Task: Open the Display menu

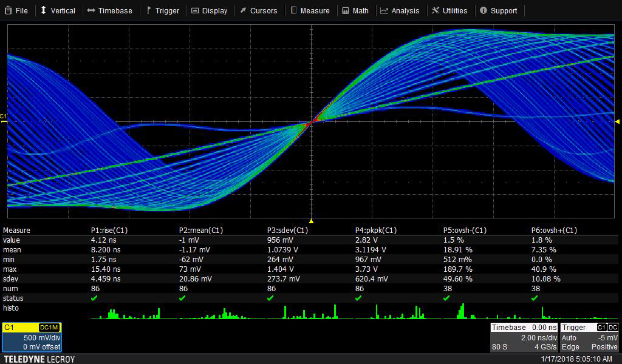Action: click(209, 10)
